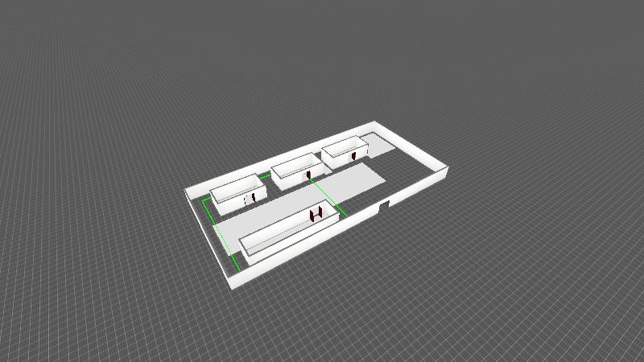Image resolution: width=644 pixels, height=362 pixels.
Task: Click the door of the rightmost small room
Action: [x=354, y=154]
